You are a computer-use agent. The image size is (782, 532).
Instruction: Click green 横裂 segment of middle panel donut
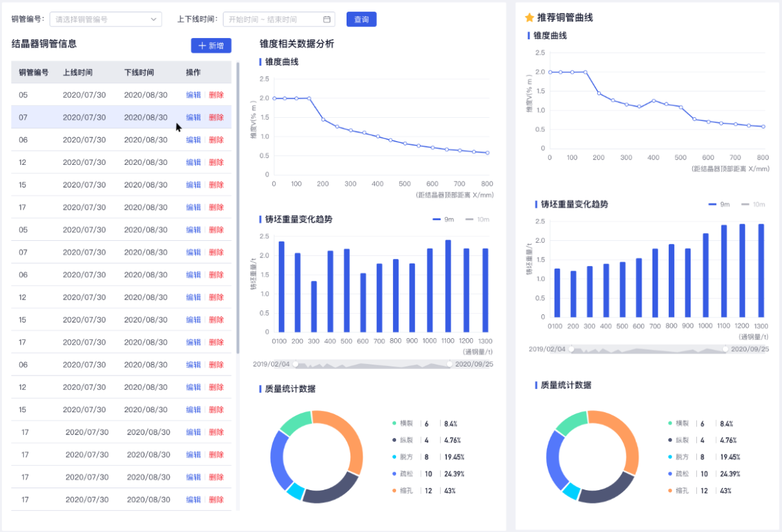pyautogui.click(x=296, y=422)
